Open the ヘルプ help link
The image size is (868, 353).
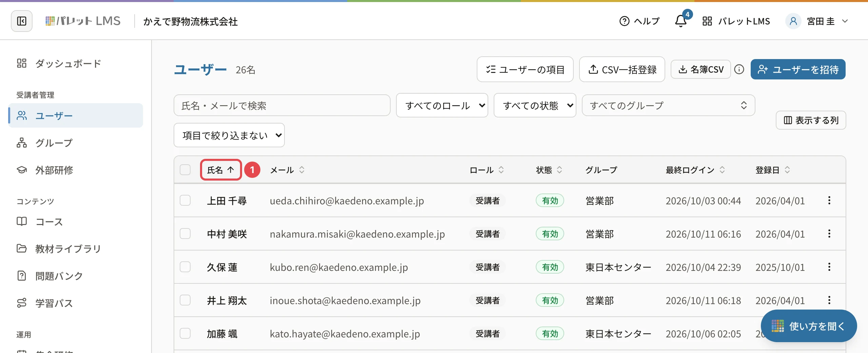point(639,21)
